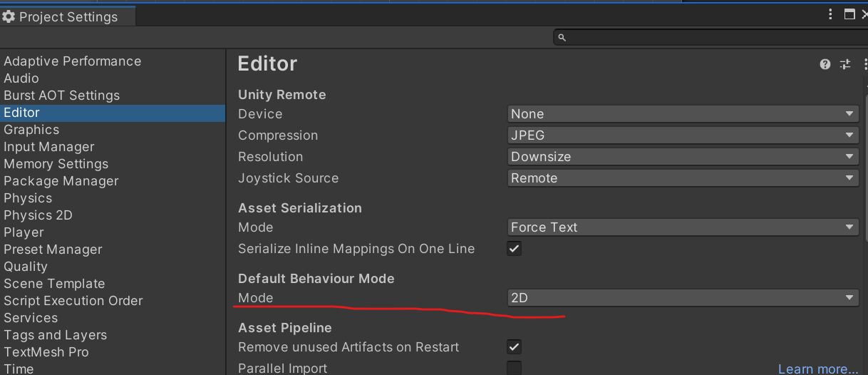Select the Player settings category

113,232
